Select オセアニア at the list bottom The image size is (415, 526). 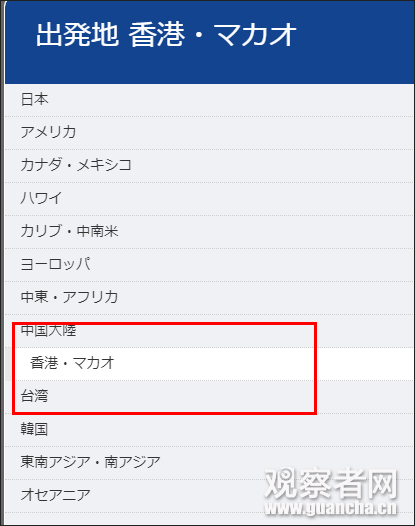(x=209, y=495)
